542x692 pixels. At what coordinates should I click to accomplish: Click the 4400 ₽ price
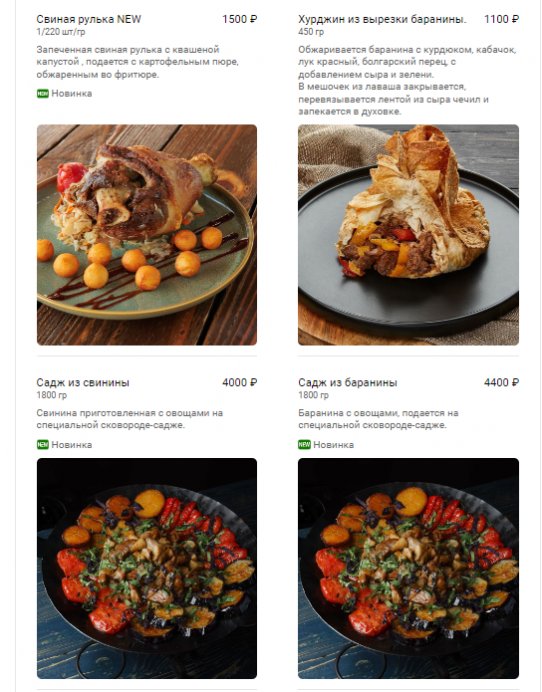tap(501, 383)
